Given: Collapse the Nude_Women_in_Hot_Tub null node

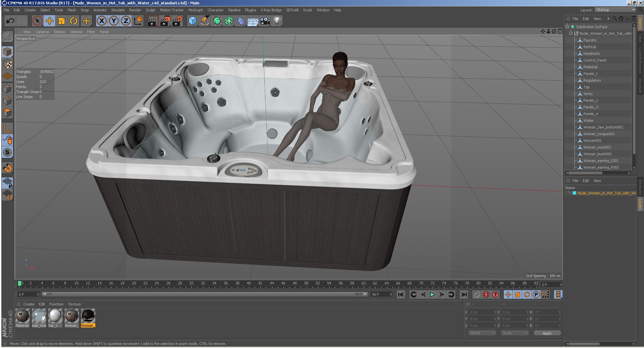Looking at the screenshot, I should coord(571,33).
